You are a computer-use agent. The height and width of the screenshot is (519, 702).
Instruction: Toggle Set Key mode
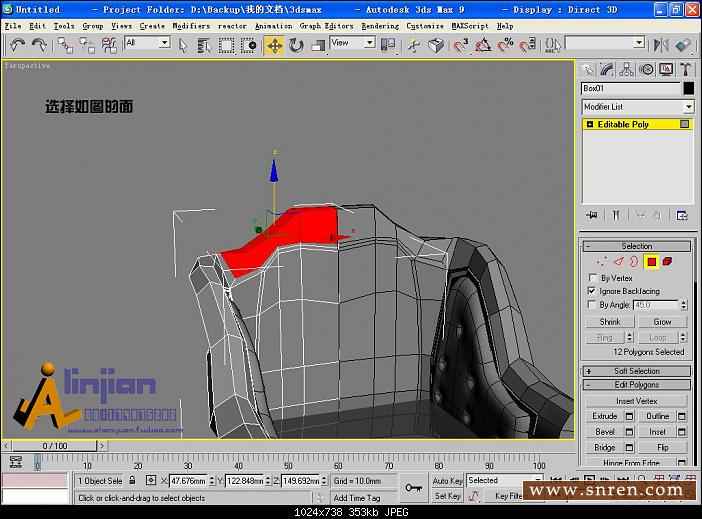[447, 496]
